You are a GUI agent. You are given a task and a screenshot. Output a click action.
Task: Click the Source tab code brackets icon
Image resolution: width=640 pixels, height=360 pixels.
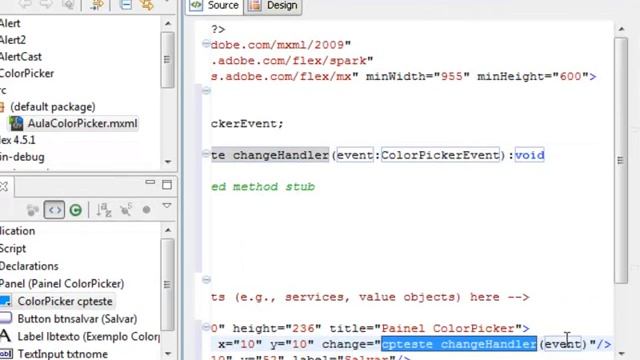[196, 5]
